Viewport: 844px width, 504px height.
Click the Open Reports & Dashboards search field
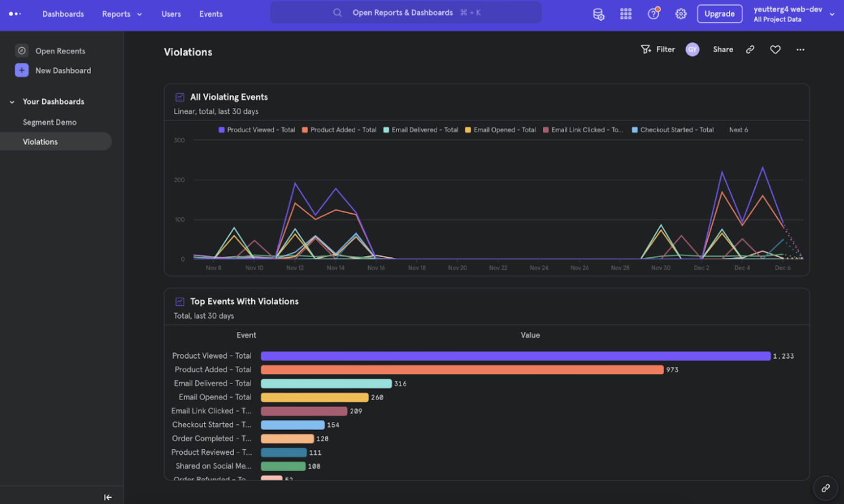(406, 13)
